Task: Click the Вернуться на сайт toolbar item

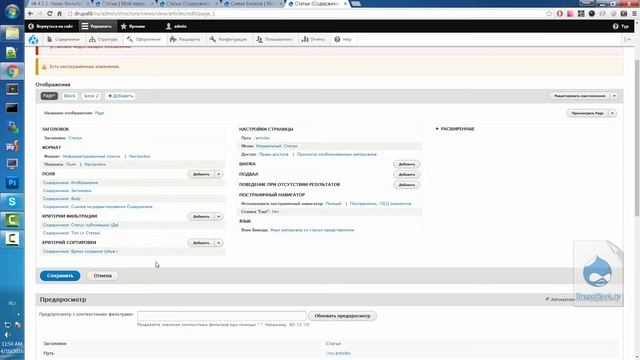Action: tap(50, 26)
